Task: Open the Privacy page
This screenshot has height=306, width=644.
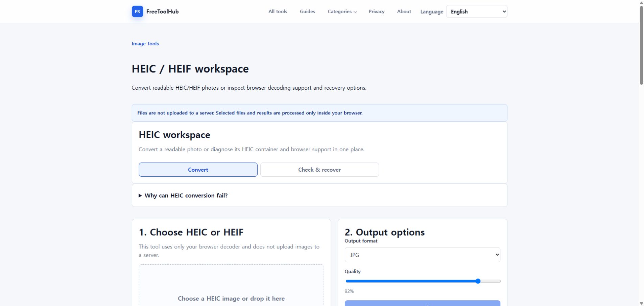Action: pos(377,12)
